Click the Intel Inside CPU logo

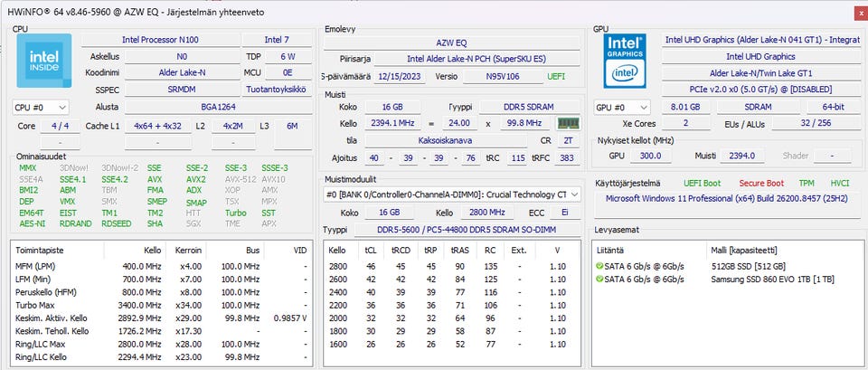pyautogui.click(x=43, y=61)
